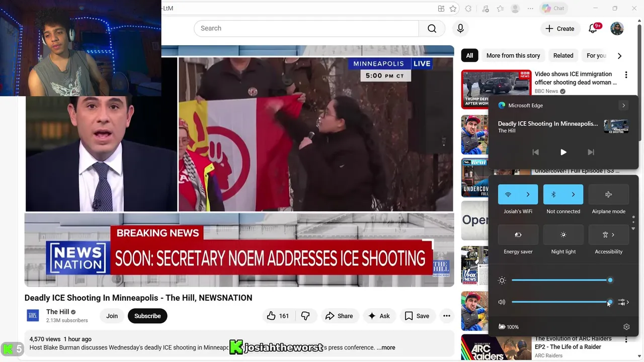
Task: Click the split screen apps icon in address bar
Action: coord(441,9)
